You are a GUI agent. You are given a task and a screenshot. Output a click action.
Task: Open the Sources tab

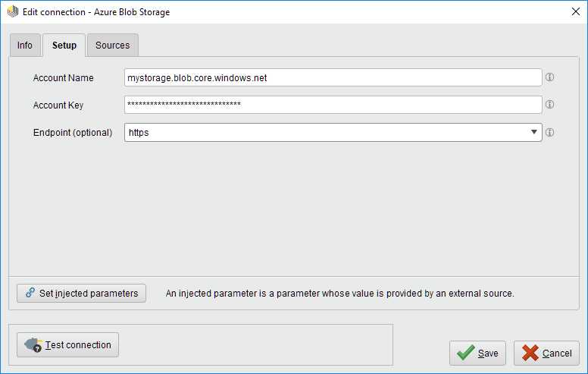click(x=112, y=46)
